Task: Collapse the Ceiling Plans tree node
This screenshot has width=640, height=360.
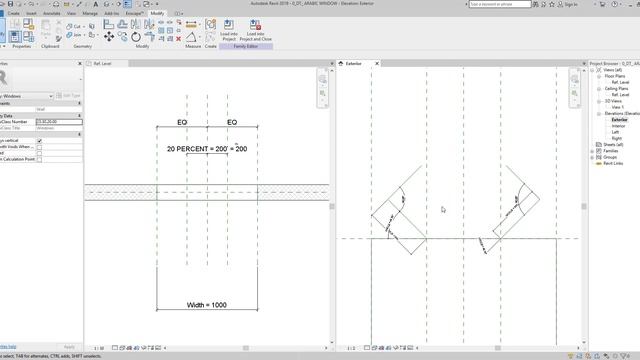Action: click(x=599, y=89)
